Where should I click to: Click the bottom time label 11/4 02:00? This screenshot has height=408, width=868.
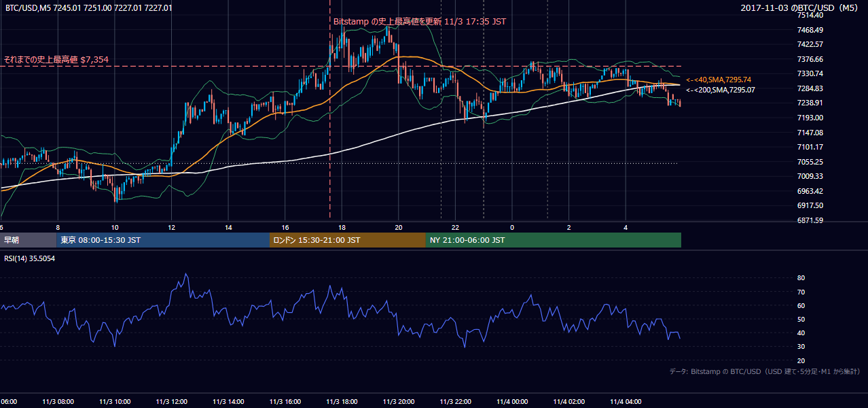tap(568, 402)
